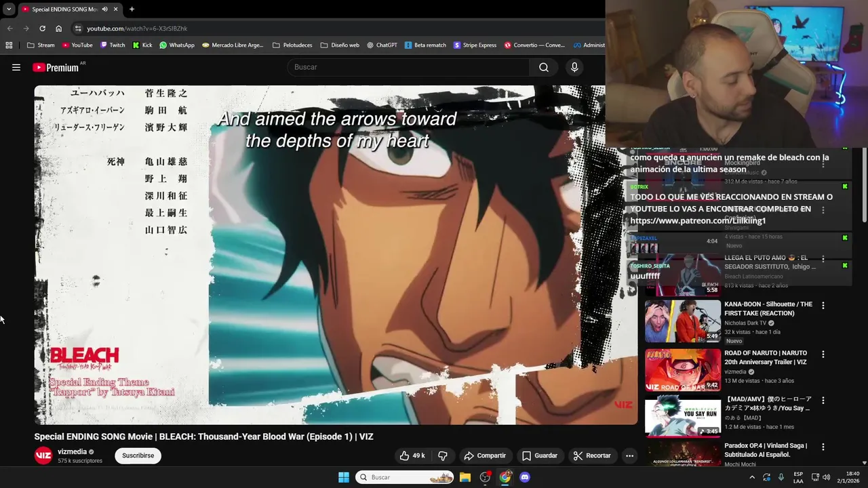868x488 pixels.
Task: Open the ChatGPT bookmark
Action: [382, 45]
